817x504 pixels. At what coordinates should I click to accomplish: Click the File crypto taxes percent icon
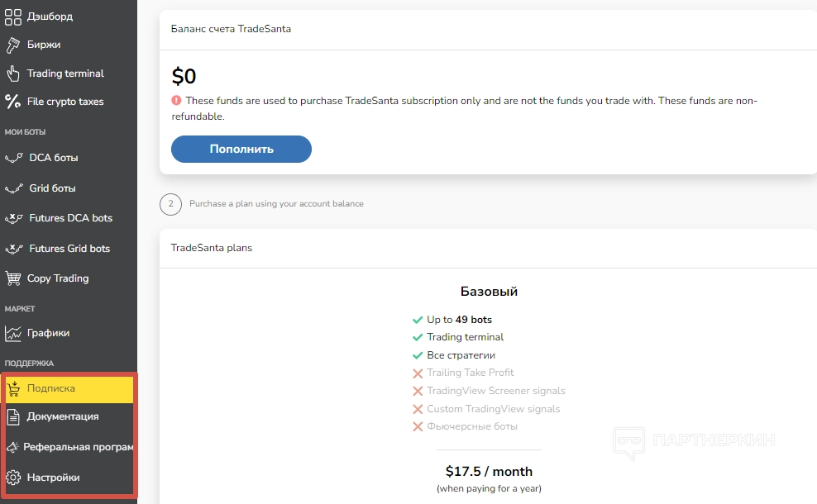[x=13, y=102]
